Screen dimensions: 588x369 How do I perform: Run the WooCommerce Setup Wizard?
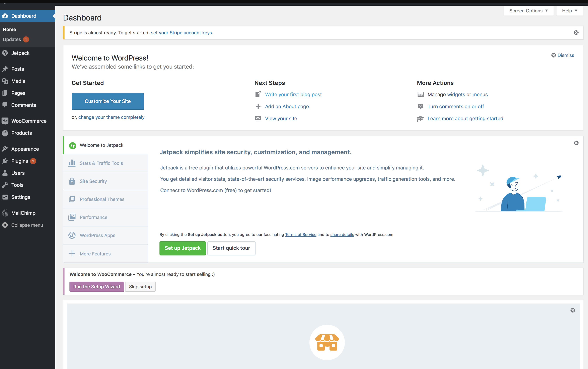[97, 287]
